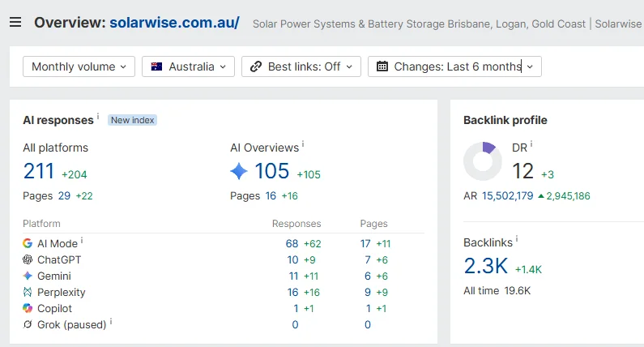Click the info icon beside AI Mode
This screenshot has width=644, height=347.
pos(82,241)
